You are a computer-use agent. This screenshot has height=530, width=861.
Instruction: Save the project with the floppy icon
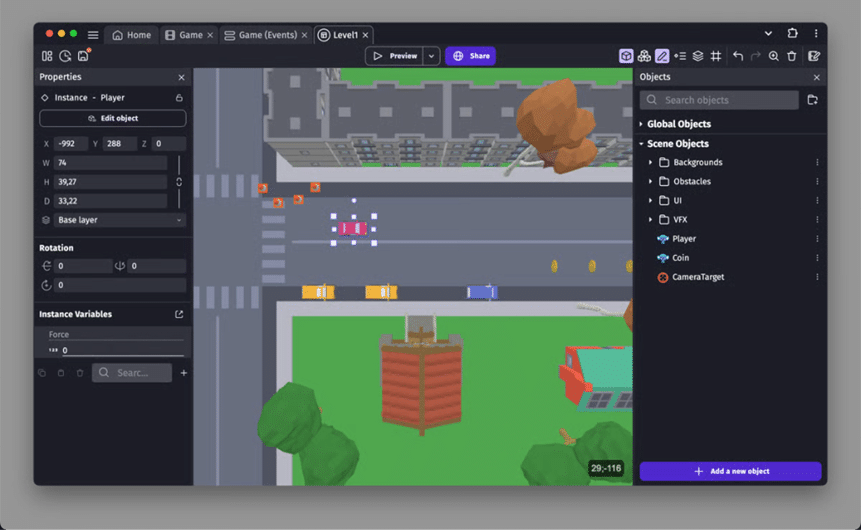pos(83,55)
